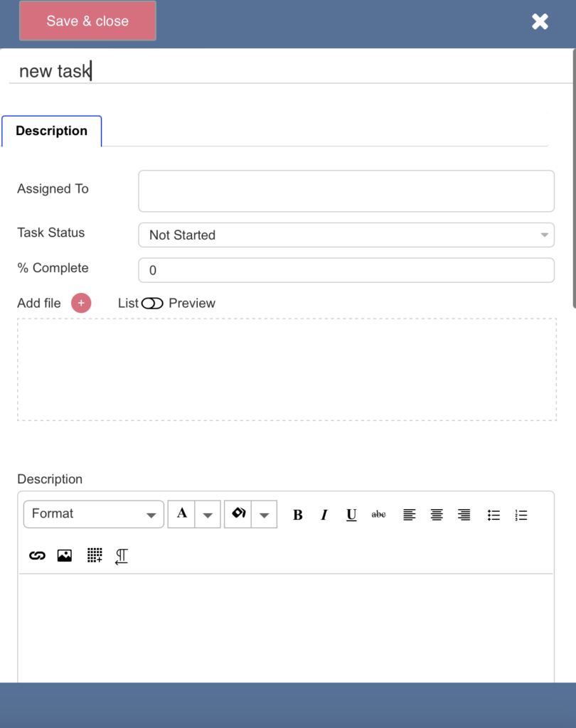Insert a numbered list

[x=521, y=515]
